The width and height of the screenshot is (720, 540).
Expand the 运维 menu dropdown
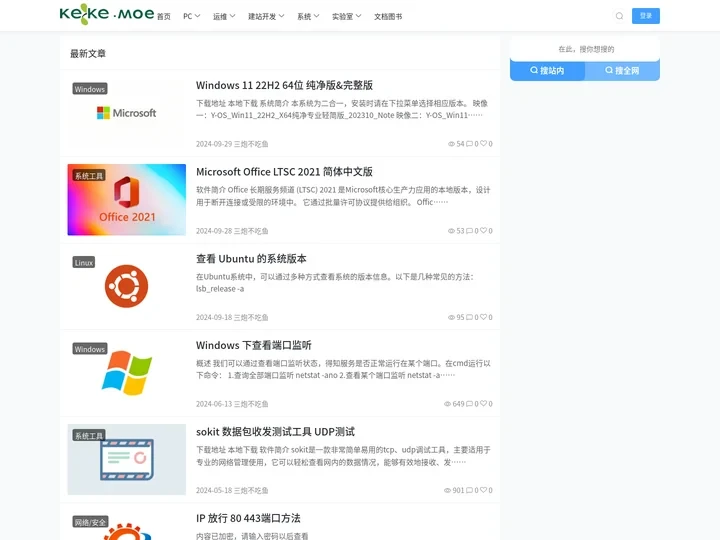[x=224, y=17]
